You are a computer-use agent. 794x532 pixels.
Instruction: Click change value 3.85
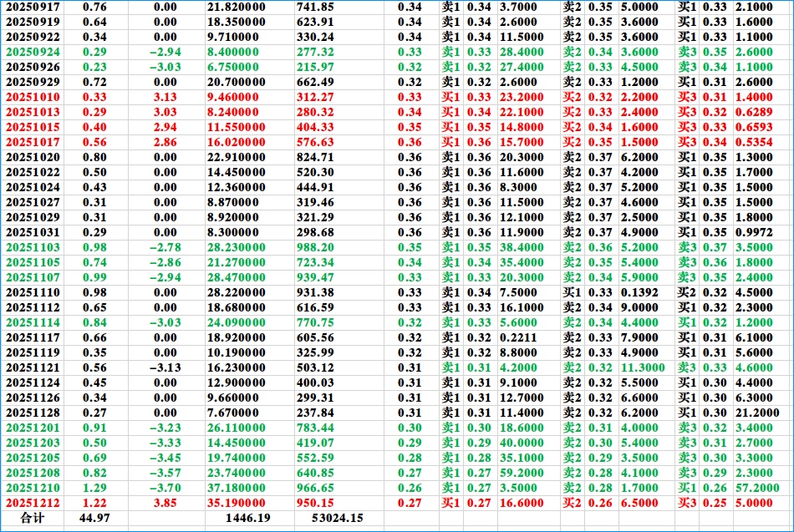[165, 503]
